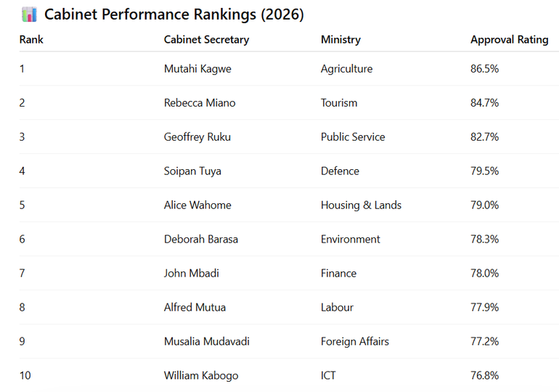Select the Labour ministry cell

click(337, 308)
